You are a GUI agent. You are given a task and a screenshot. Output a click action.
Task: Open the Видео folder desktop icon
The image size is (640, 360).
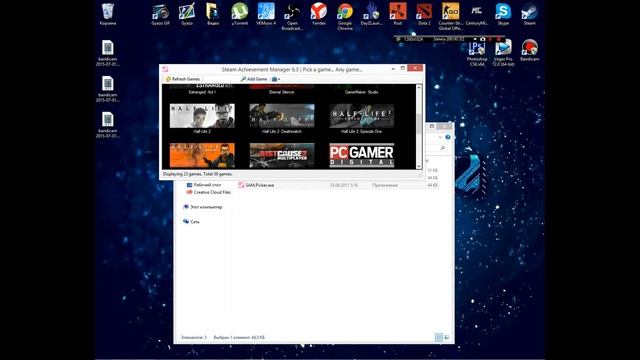tap(213, 14)
